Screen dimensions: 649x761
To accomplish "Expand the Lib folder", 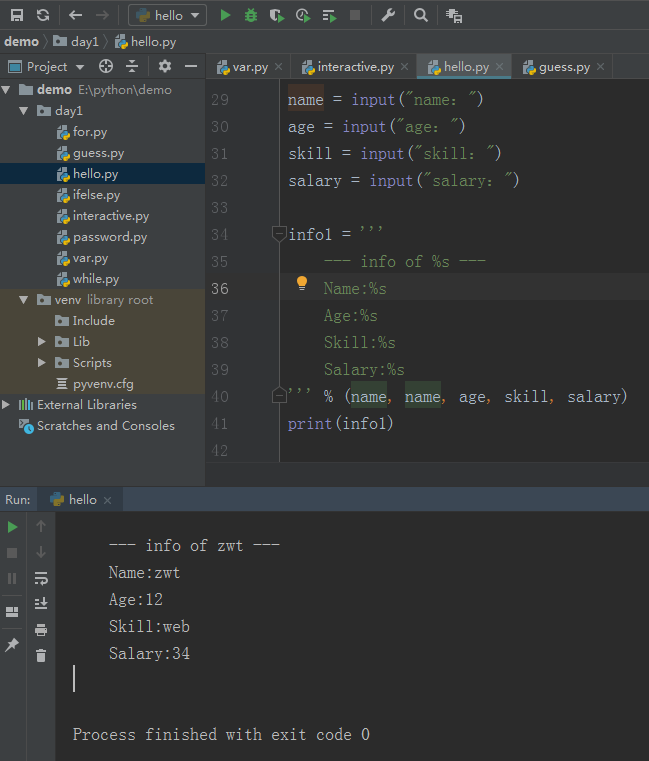I will [x=42, y=342].
